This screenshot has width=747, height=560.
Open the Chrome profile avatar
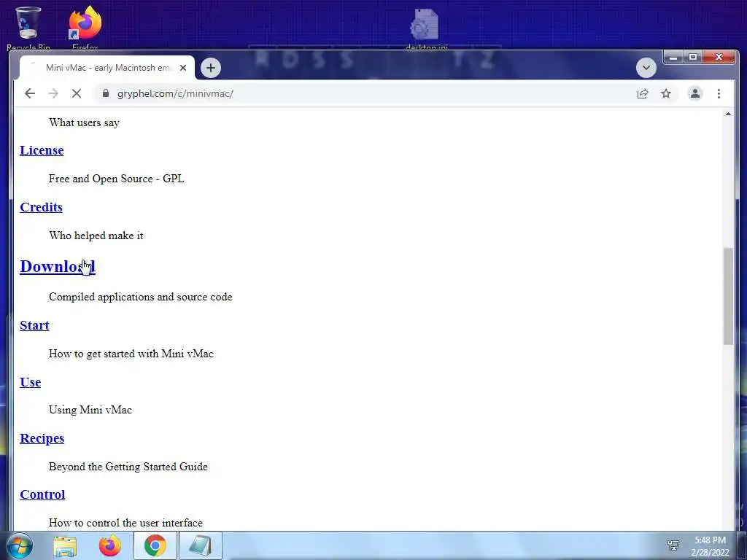pos(695,94)
